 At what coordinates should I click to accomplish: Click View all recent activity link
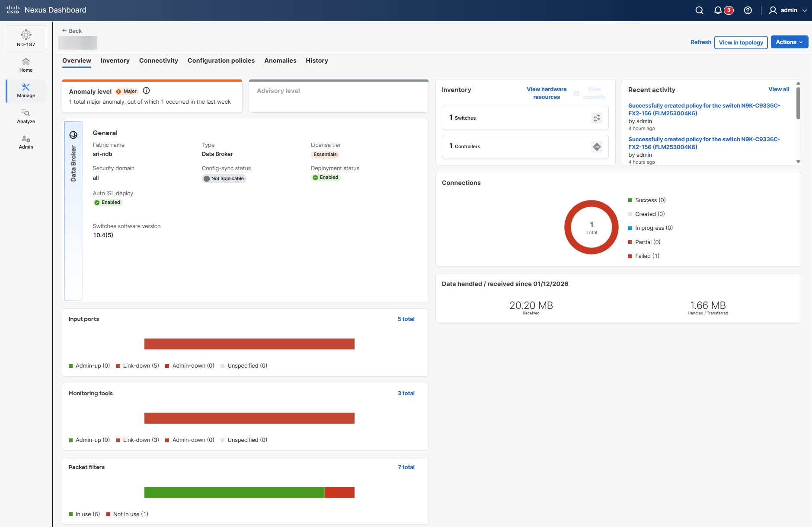778,89
